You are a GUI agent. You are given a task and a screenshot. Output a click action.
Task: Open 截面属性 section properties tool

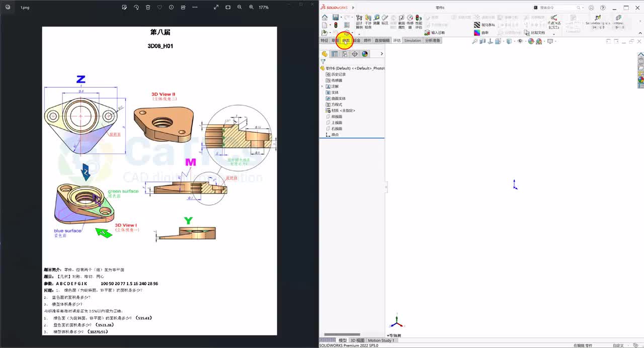(x=401, y=22)
